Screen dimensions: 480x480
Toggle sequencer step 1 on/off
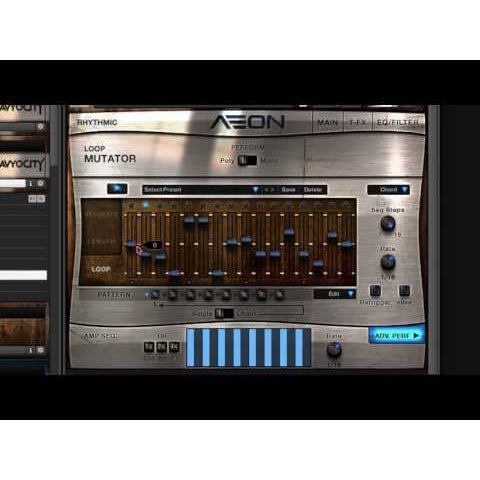(x=131, y=206)
